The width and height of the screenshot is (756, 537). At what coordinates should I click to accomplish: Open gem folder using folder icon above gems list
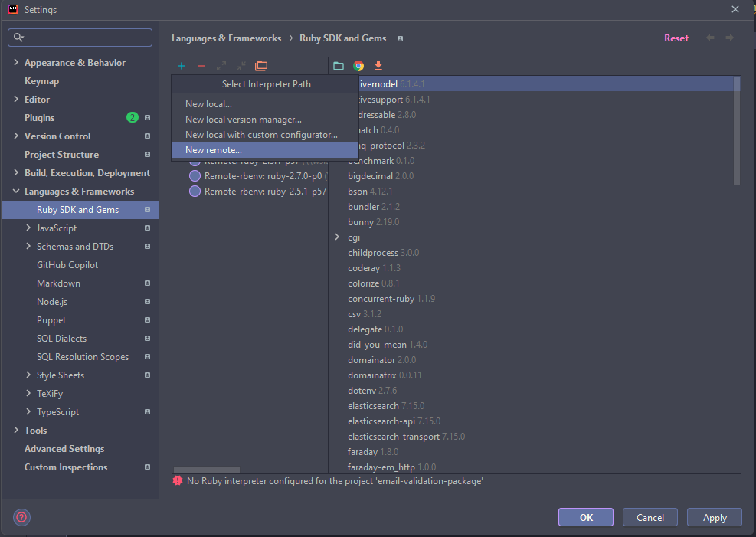(339, 66)
